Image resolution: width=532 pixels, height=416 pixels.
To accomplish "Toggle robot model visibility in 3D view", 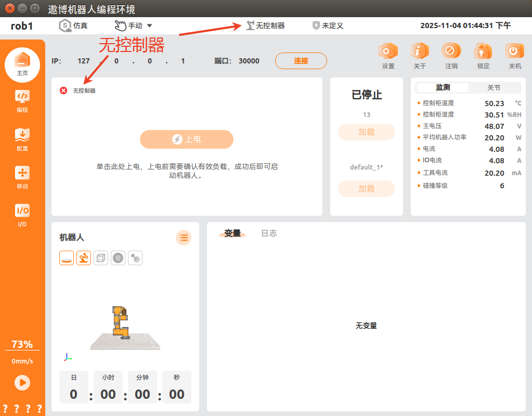I will (x=84, y=258).
